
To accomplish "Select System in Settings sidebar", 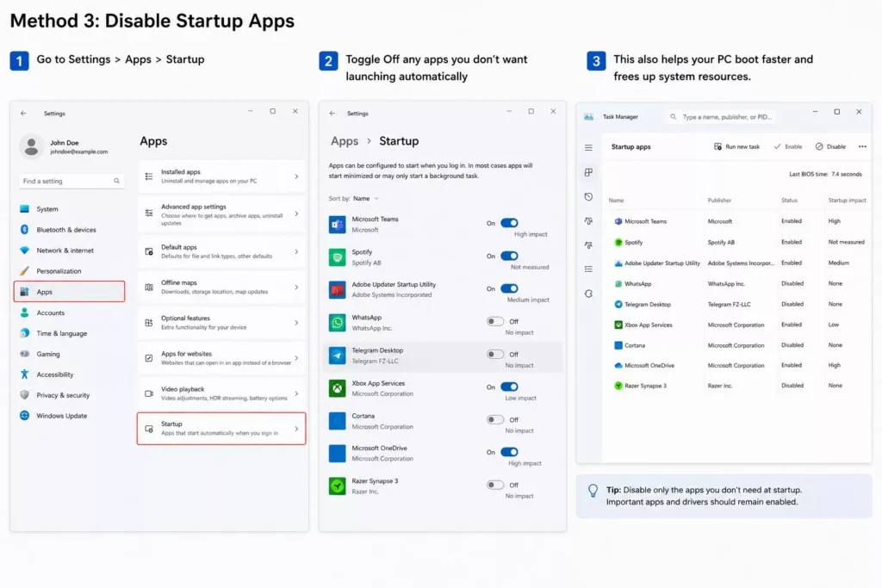I will [x=69, y=208].
